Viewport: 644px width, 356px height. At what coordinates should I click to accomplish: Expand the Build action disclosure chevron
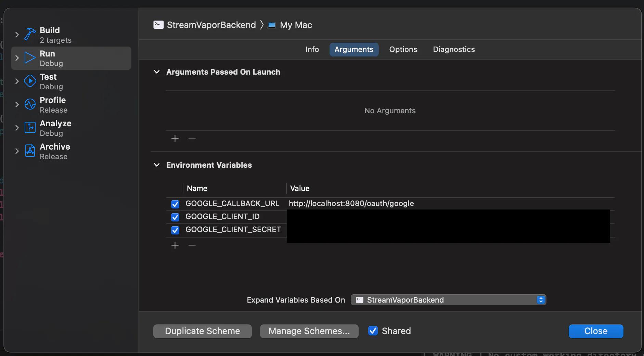pos(17,35)
